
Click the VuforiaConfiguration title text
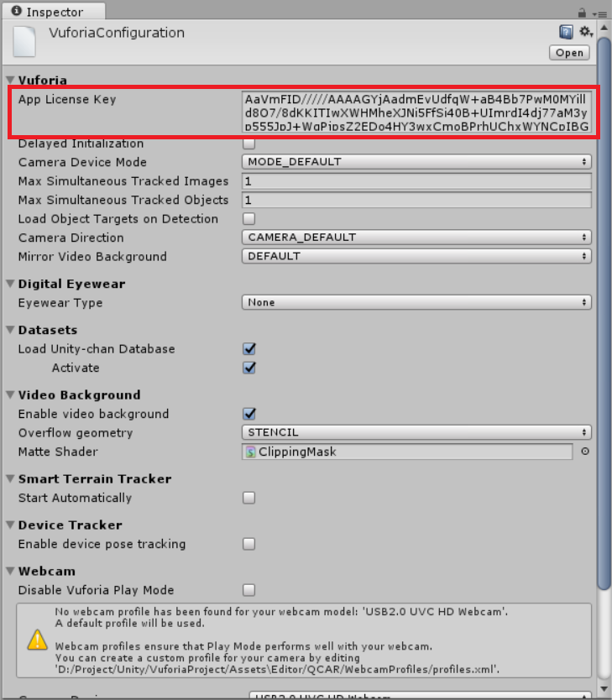coord(117,33)
